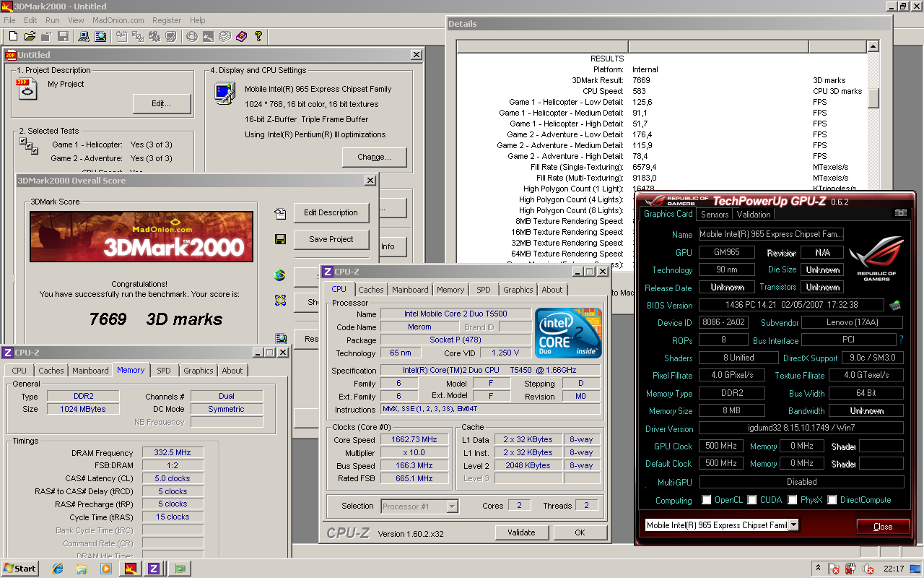Click the red Close button in GPU-Z
The width and height of the screenshot is (924, 578).
[x=883, y=527]
